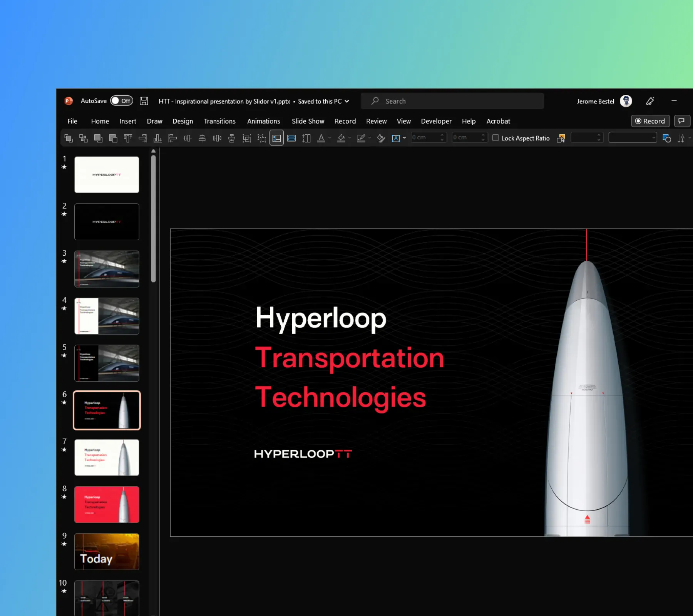Image resolution: width=693 pixels, height=616 pixels.
Task: Open the Slide Show tab
Action: tap(308, 121)
